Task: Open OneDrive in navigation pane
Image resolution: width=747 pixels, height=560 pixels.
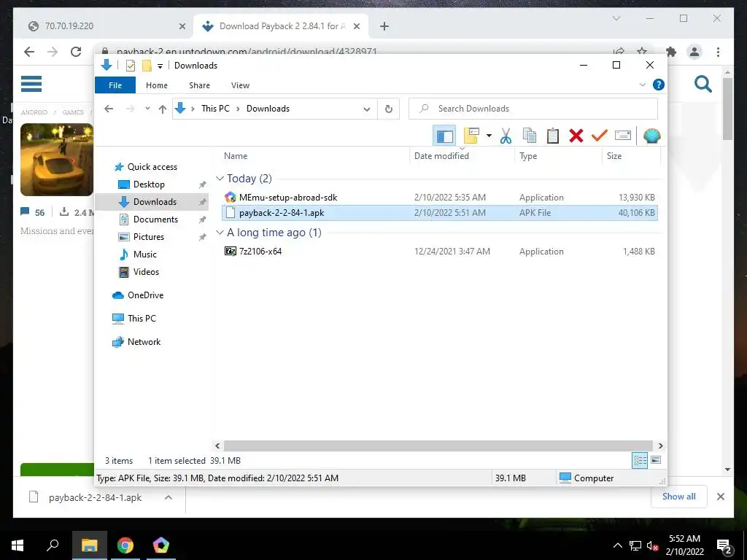Action: click(x=145, y=295)
